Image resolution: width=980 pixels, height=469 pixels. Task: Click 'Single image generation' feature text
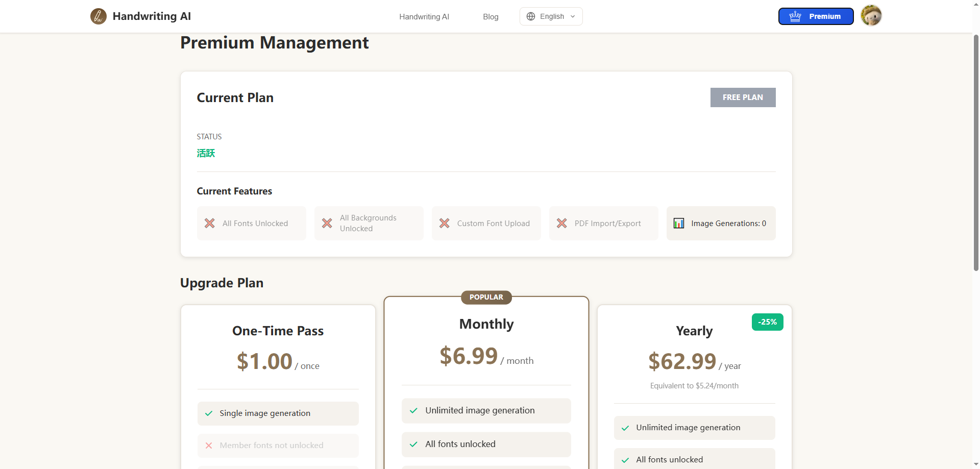point(265,413)
